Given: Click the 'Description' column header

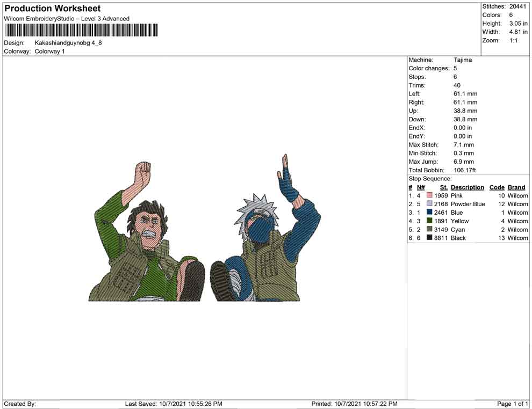Looking at the screenshot, I should tap(468, 187).
